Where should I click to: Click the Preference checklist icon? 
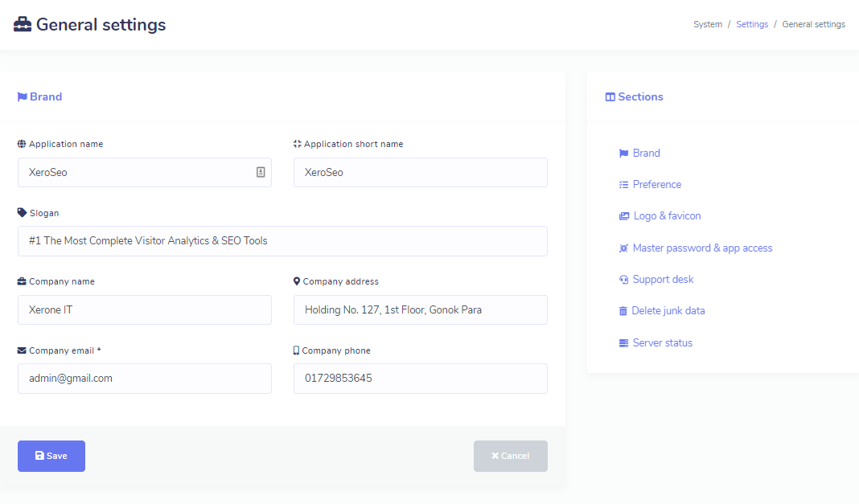[623, 185]
